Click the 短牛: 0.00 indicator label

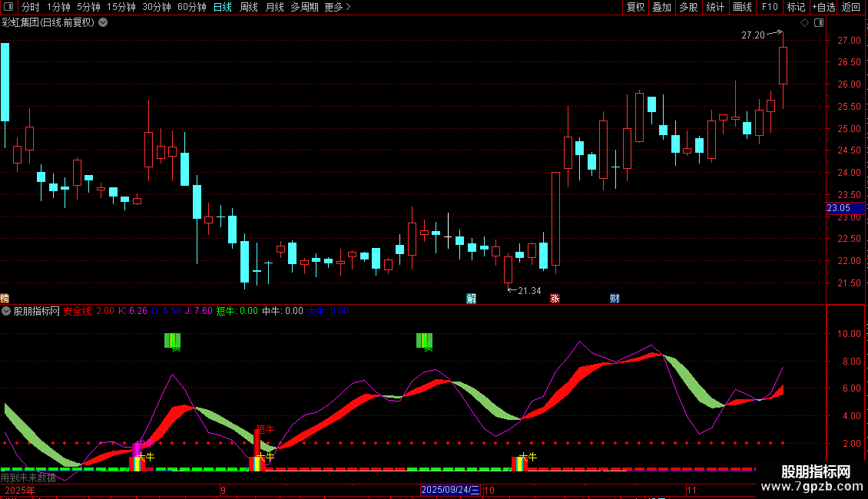click(x=237, y=311)
